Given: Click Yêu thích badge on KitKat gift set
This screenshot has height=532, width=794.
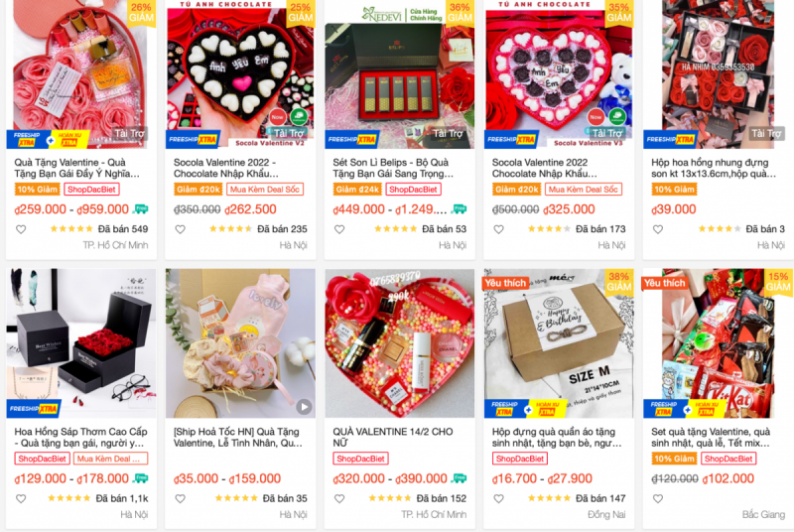Looking at the screenshot, I should pos(664,283).
